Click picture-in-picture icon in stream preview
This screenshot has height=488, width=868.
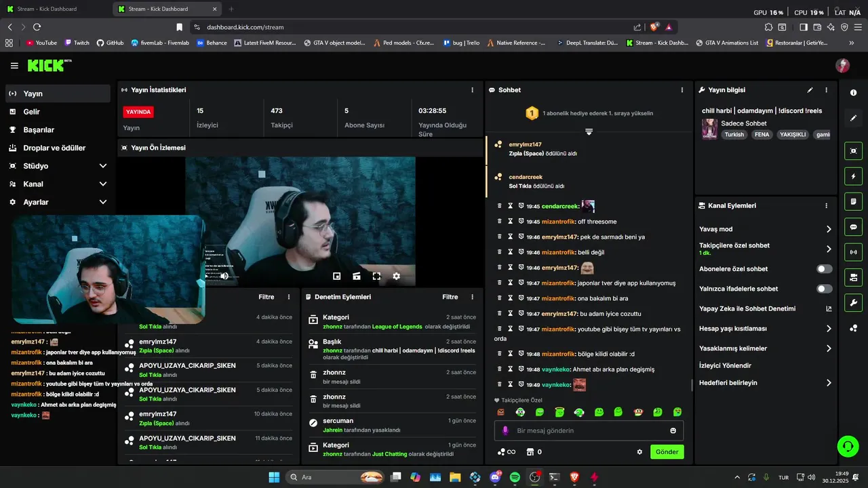pyautogui.click(x=337, y=276)
